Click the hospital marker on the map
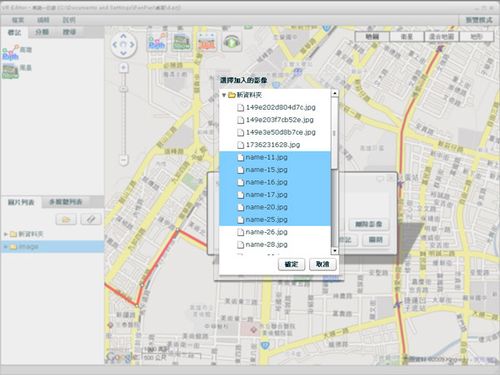This screenshot has width=500, height=375. point(254,329)
